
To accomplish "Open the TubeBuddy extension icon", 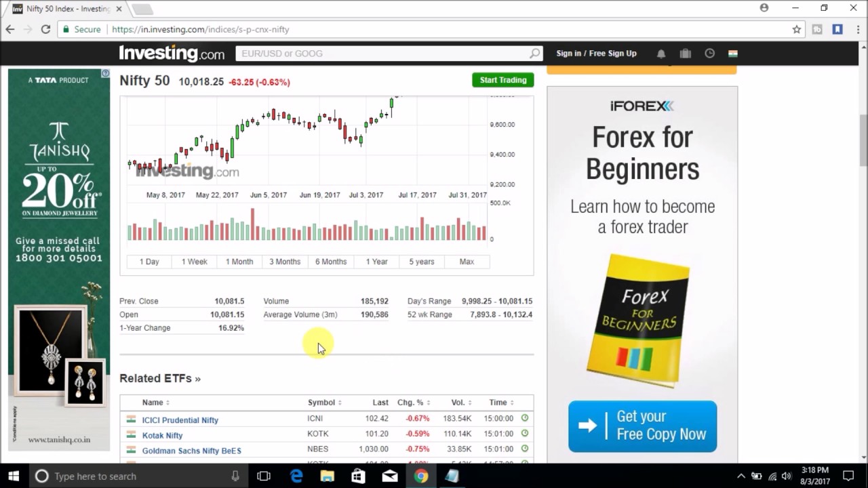I will (x=817, y=29).
